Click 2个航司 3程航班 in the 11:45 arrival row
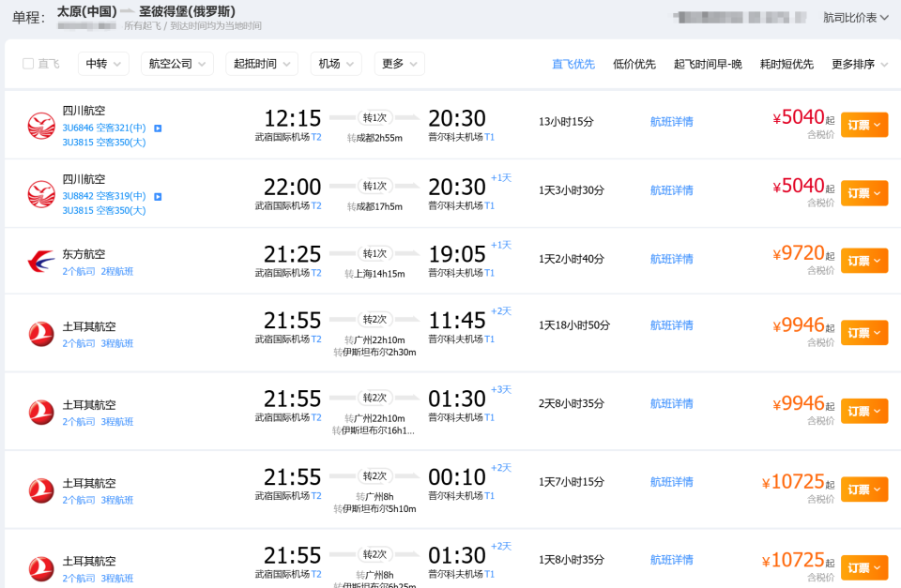 tap(98, 343)
